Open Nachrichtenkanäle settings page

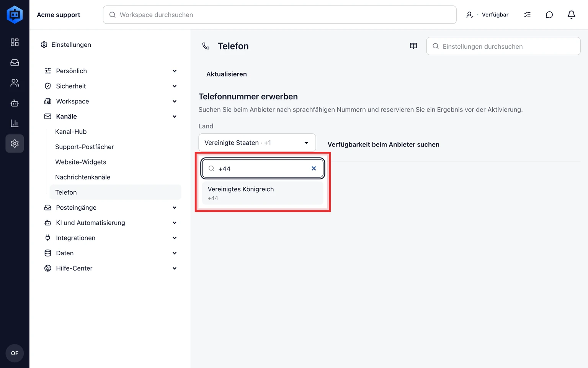coord(115,177)
